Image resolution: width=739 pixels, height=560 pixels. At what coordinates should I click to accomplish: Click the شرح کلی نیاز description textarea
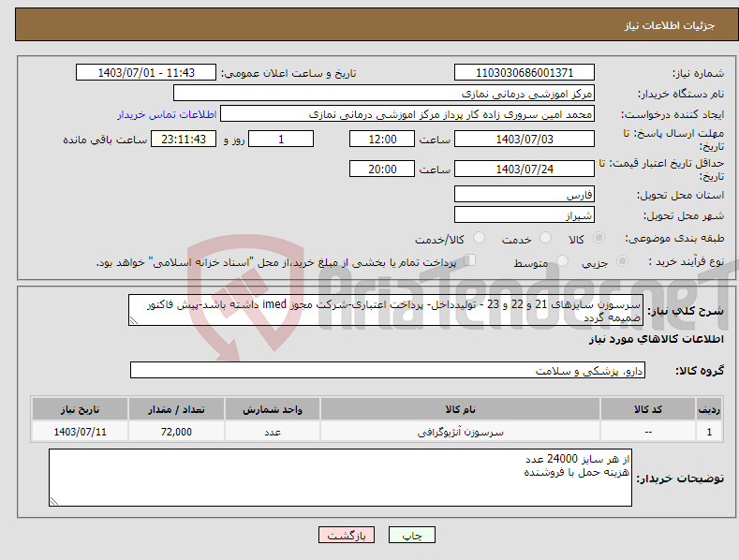[386, 310]
